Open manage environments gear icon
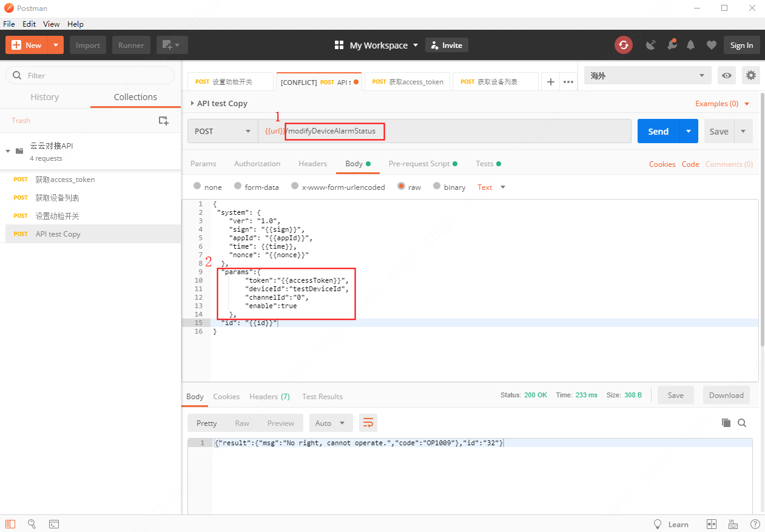 pos(751,75)
